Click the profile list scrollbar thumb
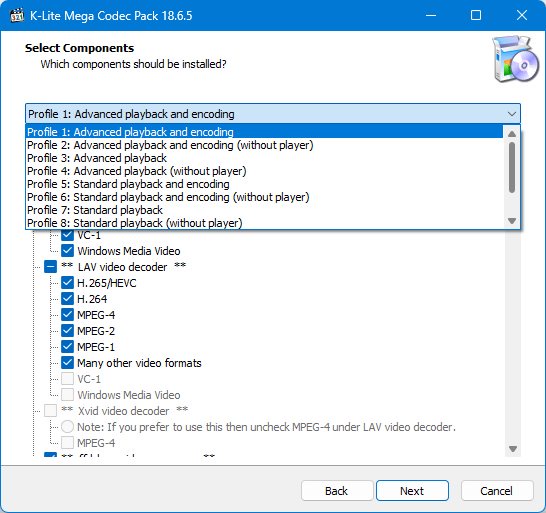Viewport: 546px width, 513px height. (x=512, y=168)
